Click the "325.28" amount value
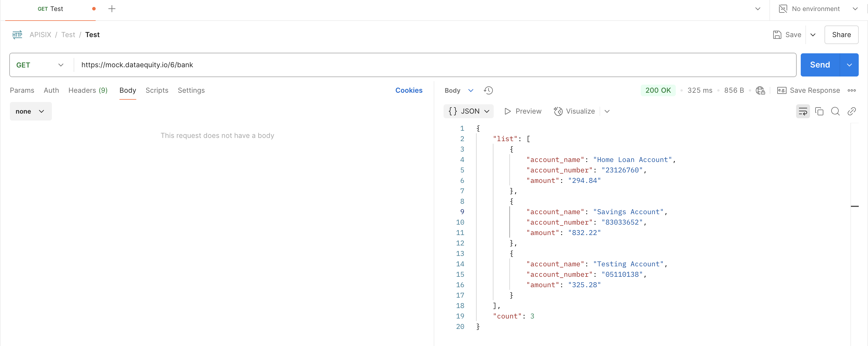Image resolution: width=868 pixels, height=346 pixels. click(584, 285)
